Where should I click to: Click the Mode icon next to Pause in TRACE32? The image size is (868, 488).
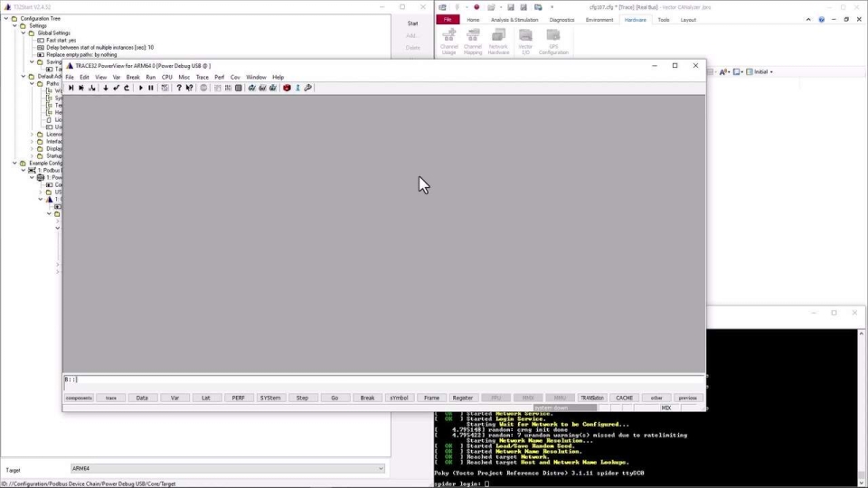pyautogui.click(x=165, y=88)
